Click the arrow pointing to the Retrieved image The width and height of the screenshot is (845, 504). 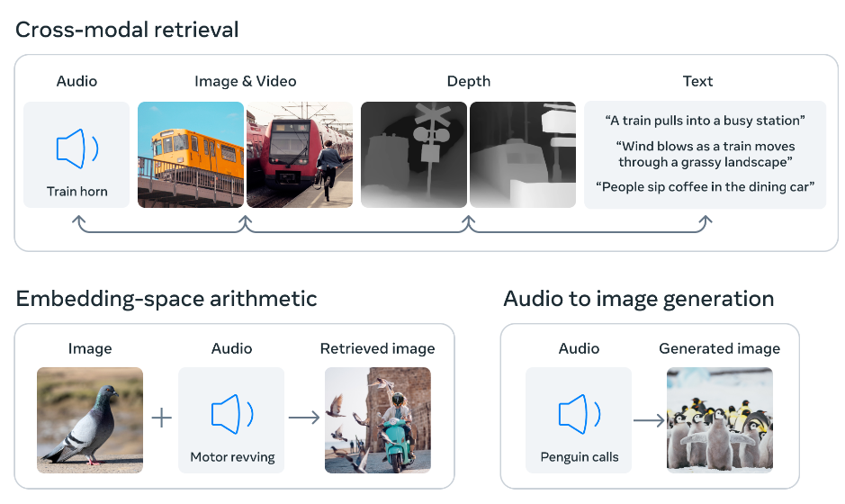click(x=304, y=418)
